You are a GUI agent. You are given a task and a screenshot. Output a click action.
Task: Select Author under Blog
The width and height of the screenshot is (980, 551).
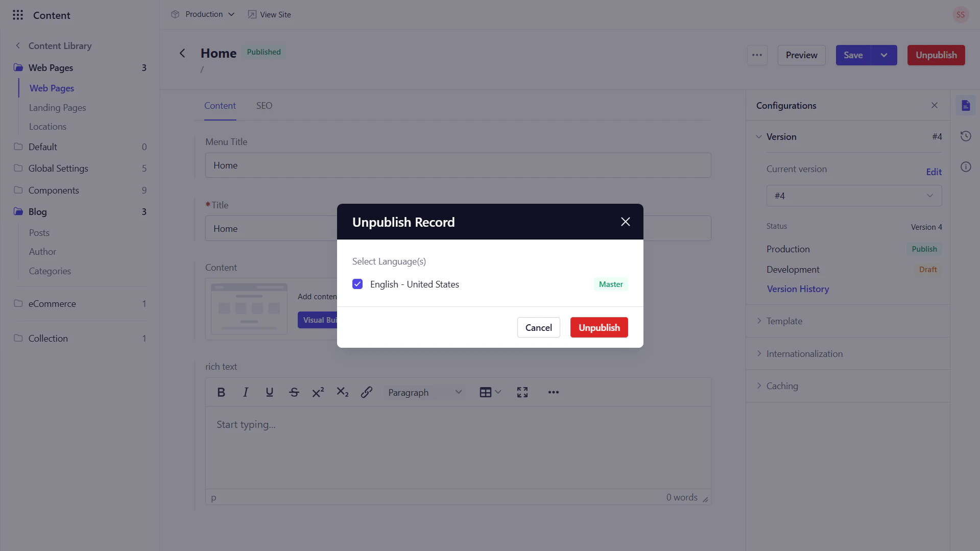pyautogui.click(x=42, y=251)
